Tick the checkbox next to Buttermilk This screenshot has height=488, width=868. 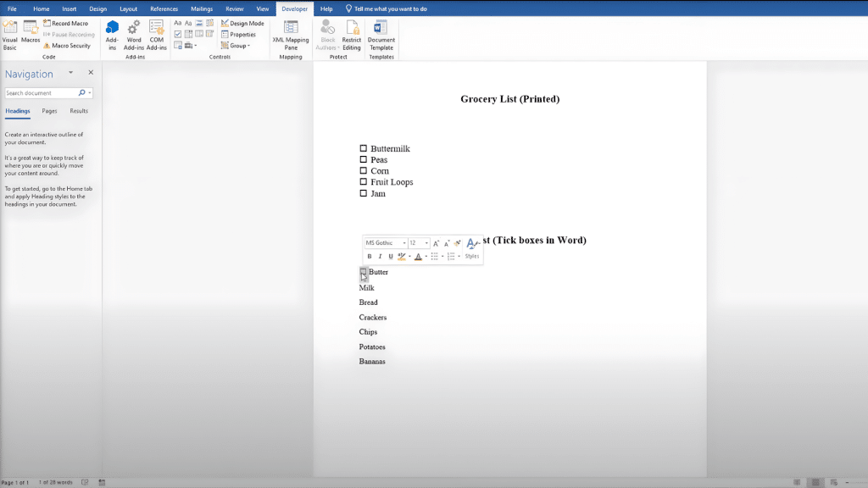coord(363,147)
